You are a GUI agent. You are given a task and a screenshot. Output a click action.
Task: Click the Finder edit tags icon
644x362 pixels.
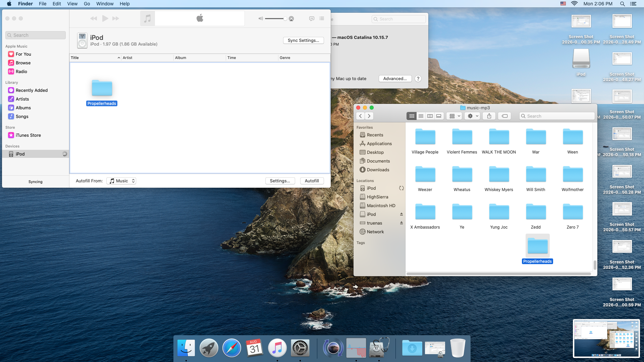pos(504,116)
